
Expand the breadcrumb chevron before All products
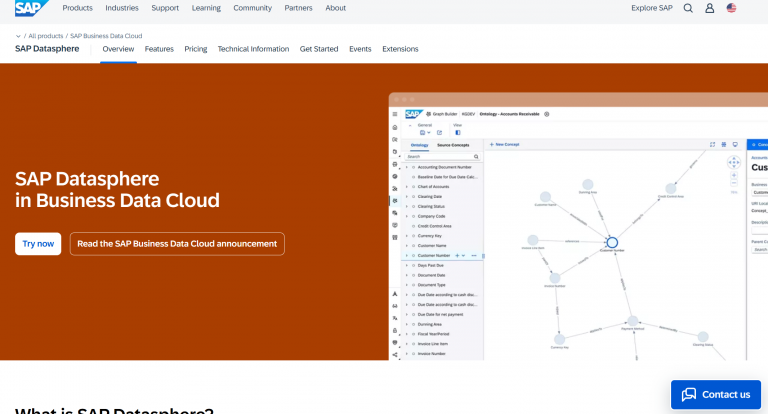18,36
